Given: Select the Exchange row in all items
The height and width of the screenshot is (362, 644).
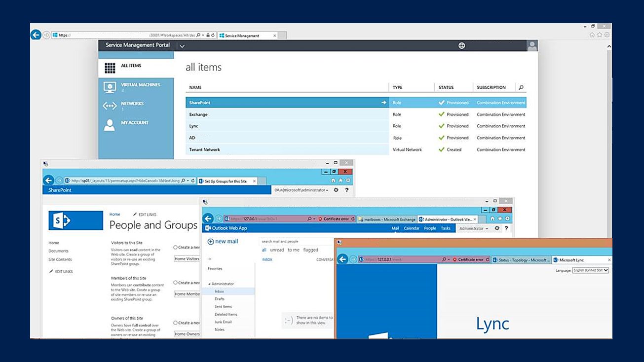Looking at the screenshot, I should (356, 114).
